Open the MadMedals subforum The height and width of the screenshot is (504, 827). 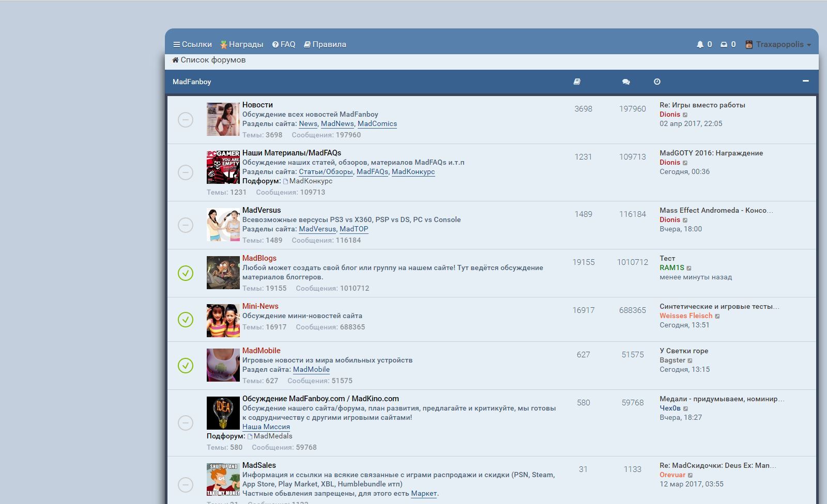273,436
